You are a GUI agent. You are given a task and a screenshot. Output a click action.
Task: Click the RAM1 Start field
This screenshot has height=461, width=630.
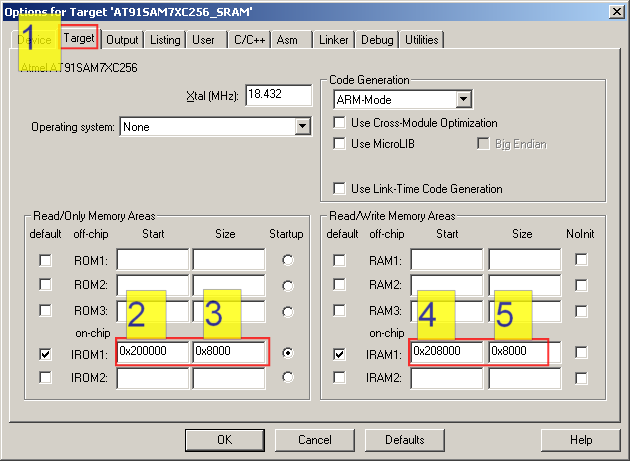click(x=447, y=259)
